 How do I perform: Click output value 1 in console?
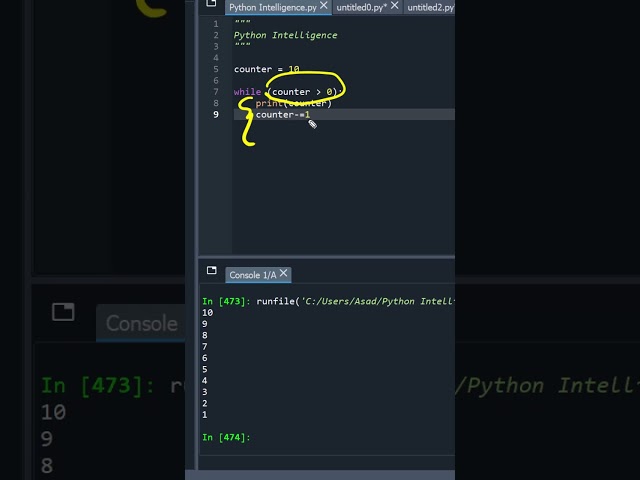[204, 415]
